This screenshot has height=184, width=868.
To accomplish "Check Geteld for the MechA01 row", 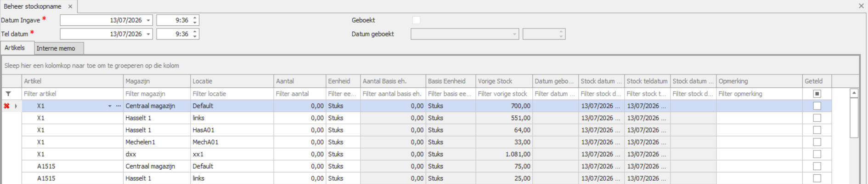I will pos(817,142).
